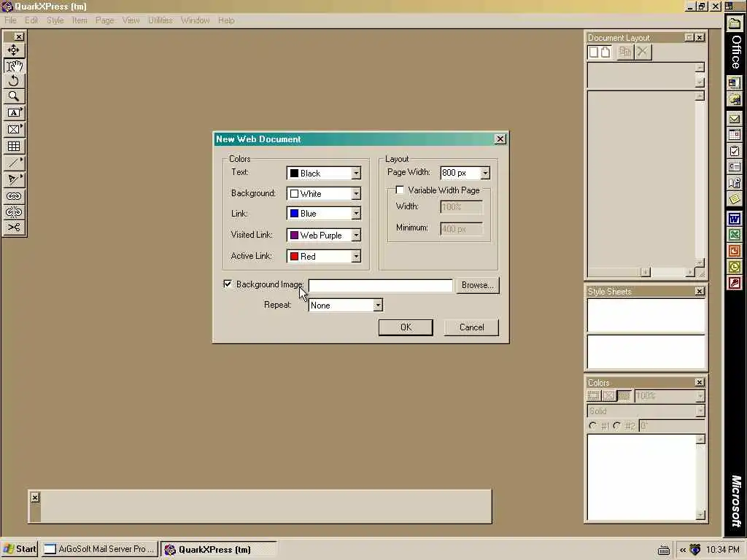Viewport: 747px width, 560px height.
Task: Select the Line tool
Action: click(x=14, y=163)
